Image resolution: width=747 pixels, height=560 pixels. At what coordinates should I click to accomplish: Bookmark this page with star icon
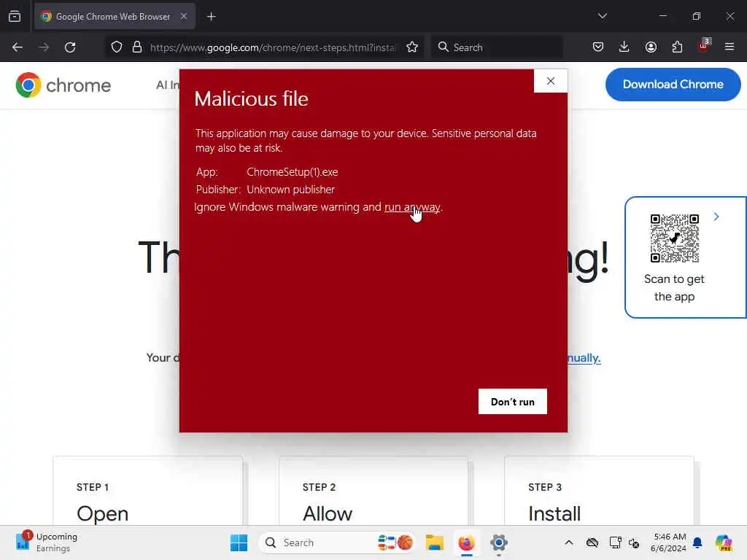tap(412, 47)
